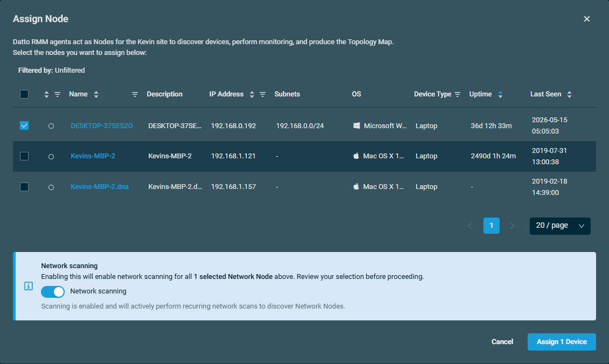
Task: Click the uptime 2490d 1h 24m cell
Action: [x=493, y=156]
